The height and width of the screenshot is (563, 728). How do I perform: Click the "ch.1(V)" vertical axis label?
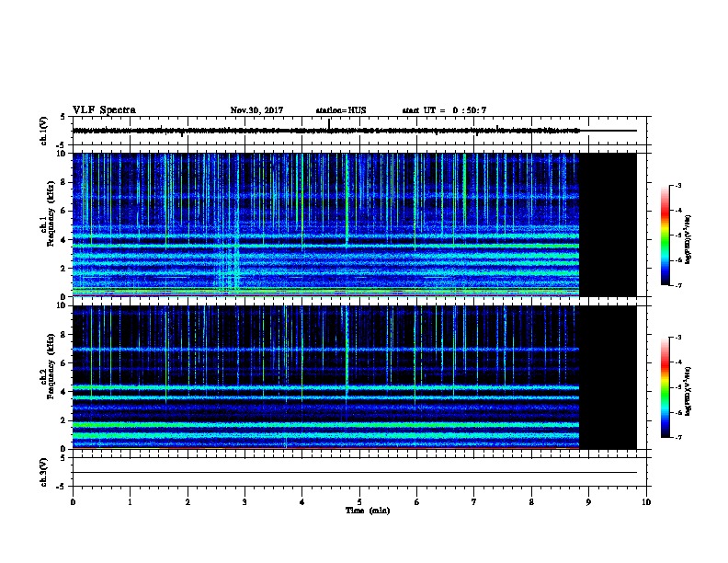[x=43, y=131]
